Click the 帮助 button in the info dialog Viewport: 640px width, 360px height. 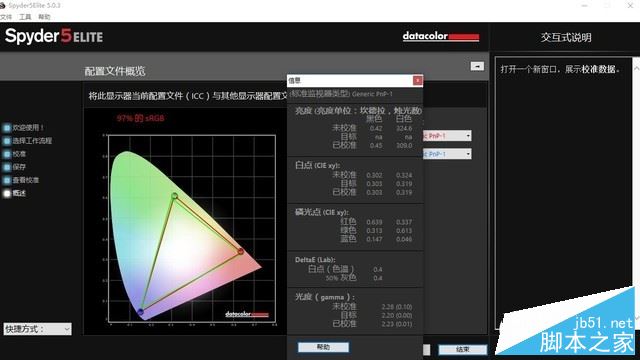pyautogui.click(x=323, y=347)
